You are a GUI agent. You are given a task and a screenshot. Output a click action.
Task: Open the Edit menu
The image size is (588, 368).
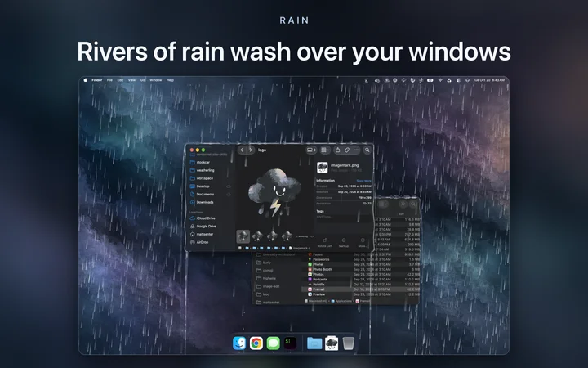coord(120,80)
